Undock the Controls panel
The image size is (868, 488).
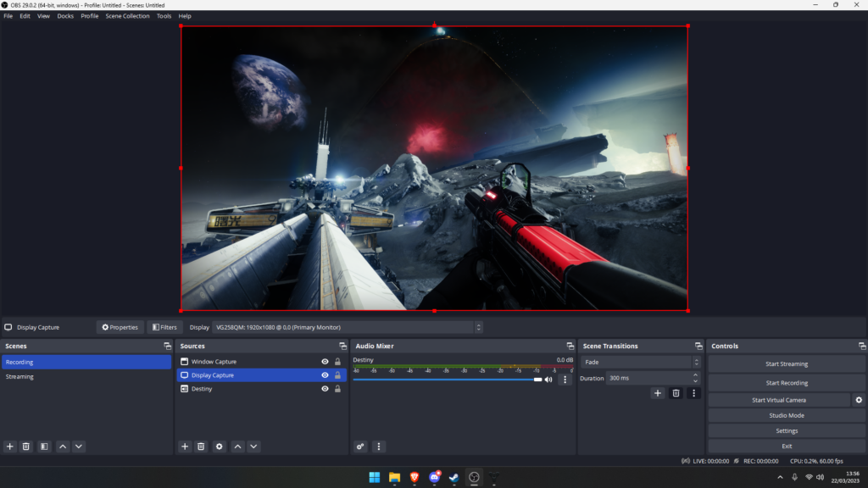coord(862,346)
